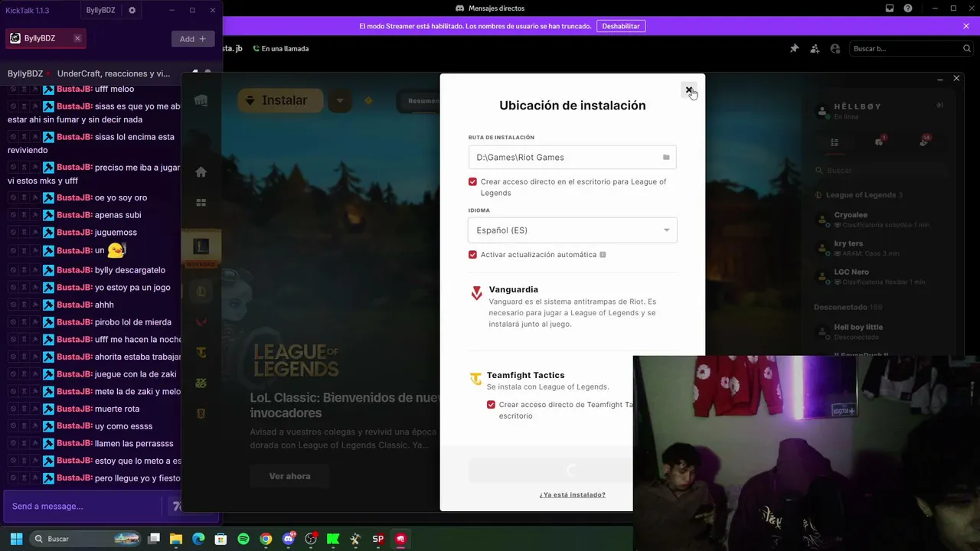Image resolution: width=980 pixels, height=551 pixels.
Task: Expand the arrow next to Instalar
Action: coord(340,100)
